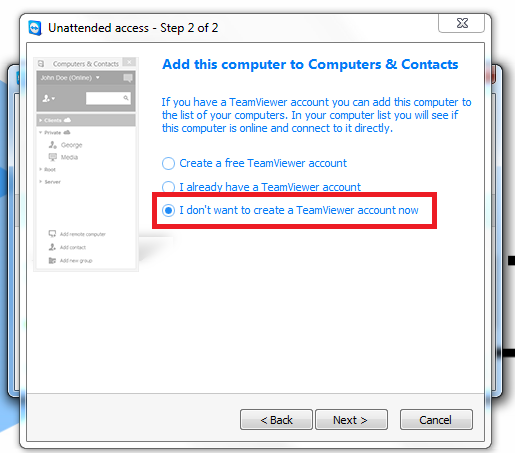Click the Add remote computer monitor icon
The width and height of the screenshot is (515, 453).
click(52, 234)
